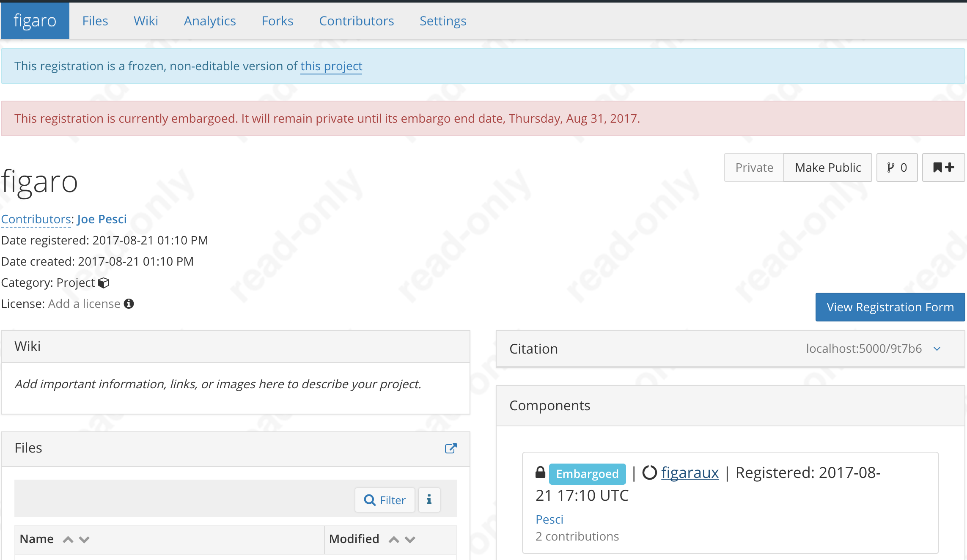Follow the 'this project' link
The height and width of the screenshot is (560, 967).
[331, 66]
